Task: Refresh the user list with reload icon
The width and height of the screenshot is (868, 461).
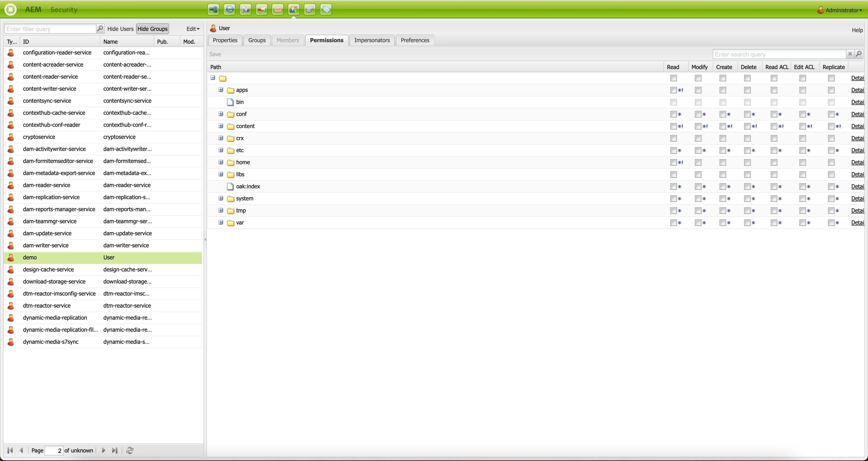Action: pyautogui.click(x=130, y=450)
